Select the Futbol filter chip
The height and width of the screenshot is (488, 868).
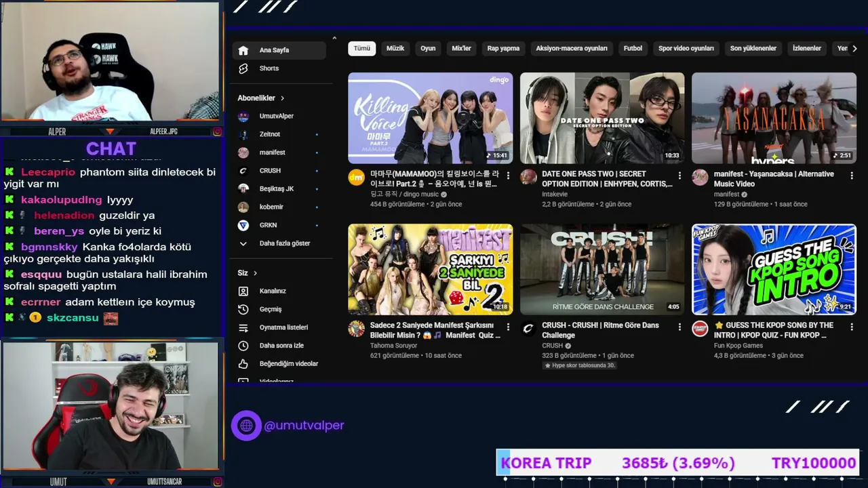click(x=633, y=48)
